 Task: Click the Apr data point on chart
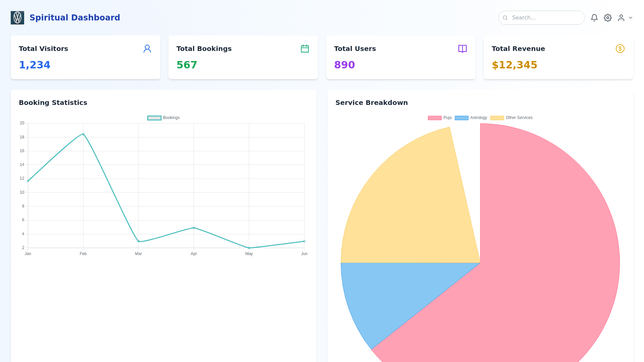coord(194,228)
